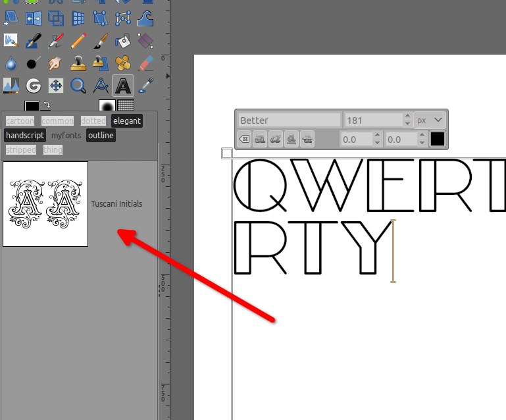
Task: Select the Clone stamp tool
Action: tap(78, 63)
